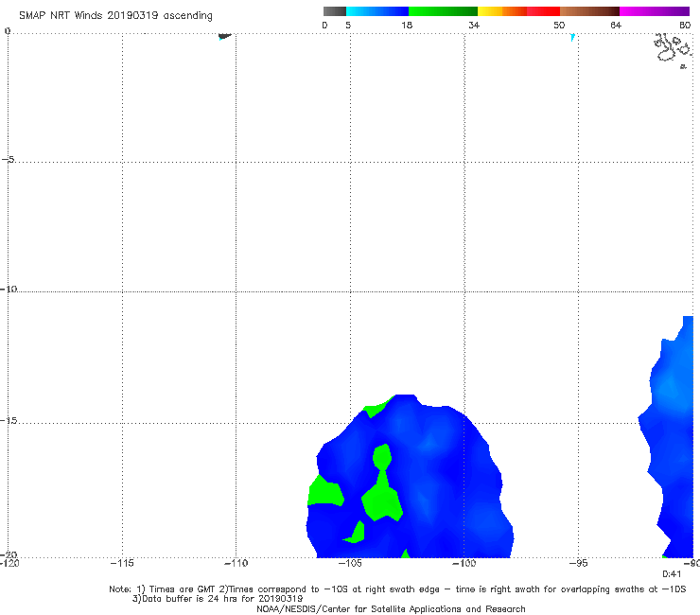
Task: Click the longitude axis label '-110'
Action: click(236, 563)
